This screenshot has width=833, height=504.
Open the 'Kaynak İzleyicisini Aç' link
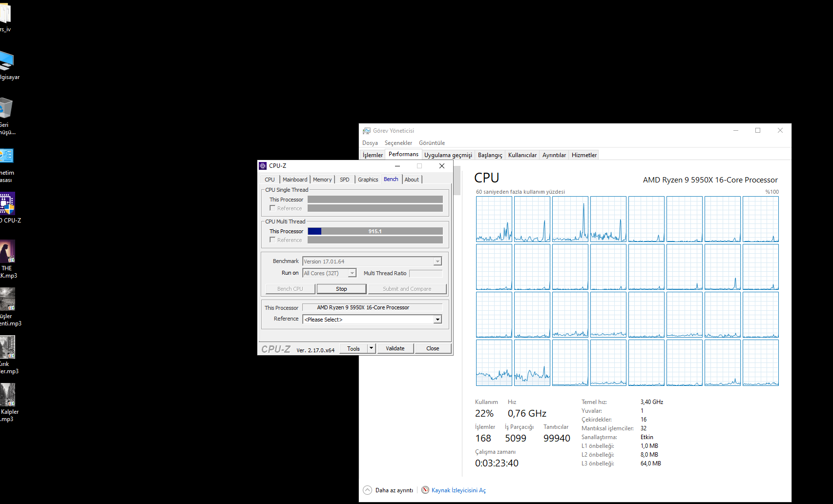pos(458,490)
